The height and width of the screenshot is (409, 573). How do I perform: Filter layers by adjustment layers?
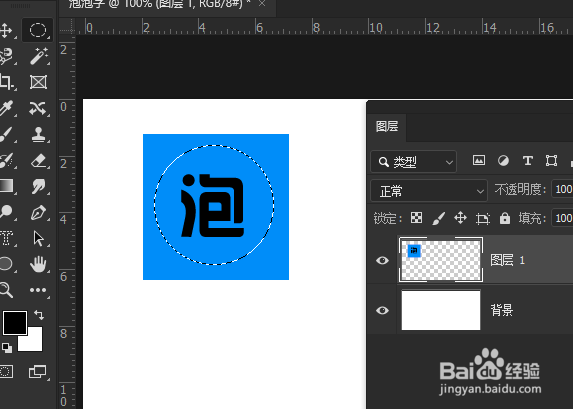pos(503,160)
